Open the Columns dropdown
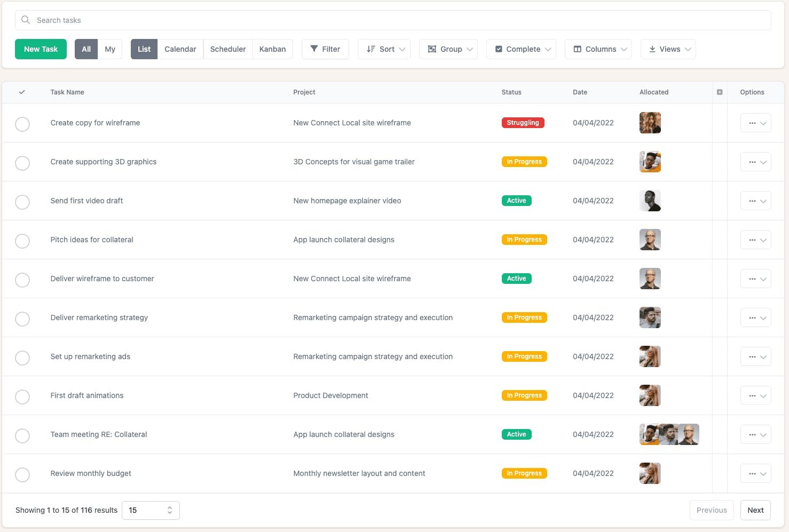789x532 pixels. 598,49
